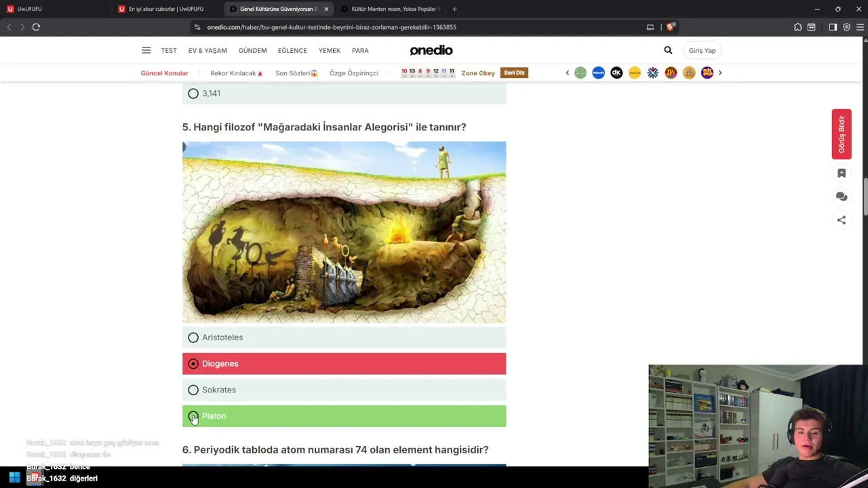Open the Özge Özpirinçci link
The width and height of the screenshot is (868, 488).
354,73
